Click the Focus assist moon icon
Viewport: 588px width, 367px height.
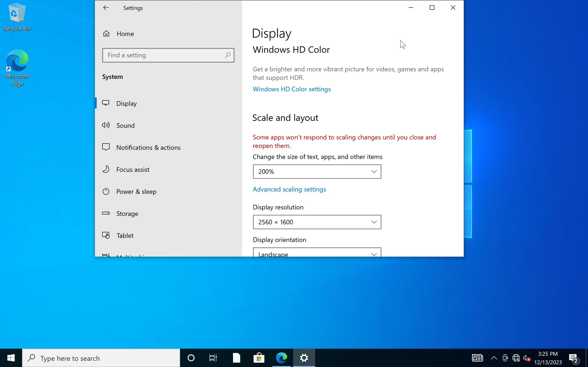(106, 170)
